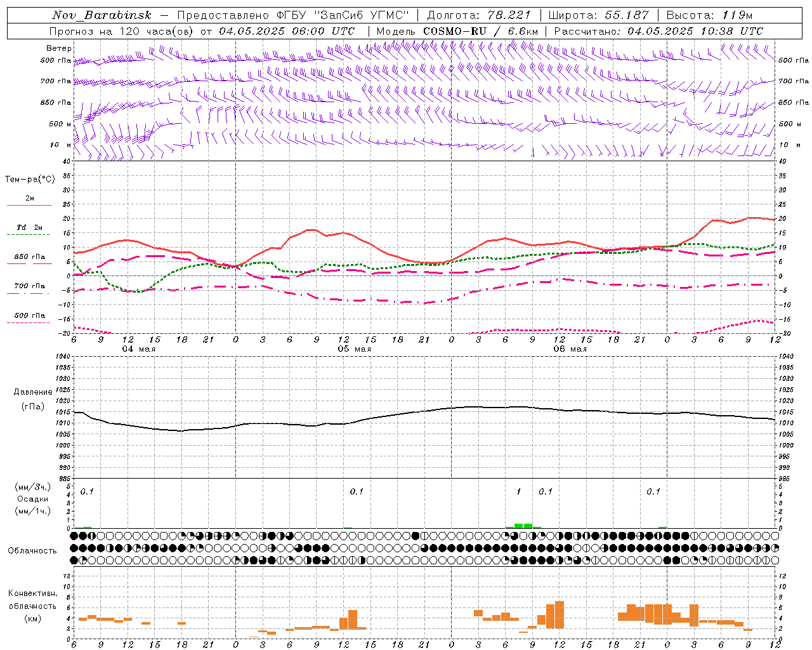Click the '04 мая' date label
This screenshot has width=812, height=650.
pyautogui.click(x=138, y=349)
